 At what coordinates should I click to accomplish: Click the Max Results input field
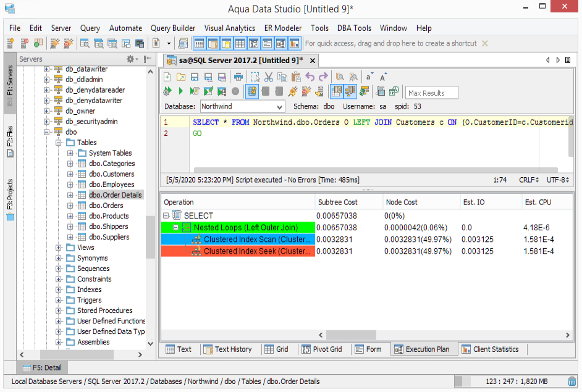pyautogui.click(x=432, y=93)
